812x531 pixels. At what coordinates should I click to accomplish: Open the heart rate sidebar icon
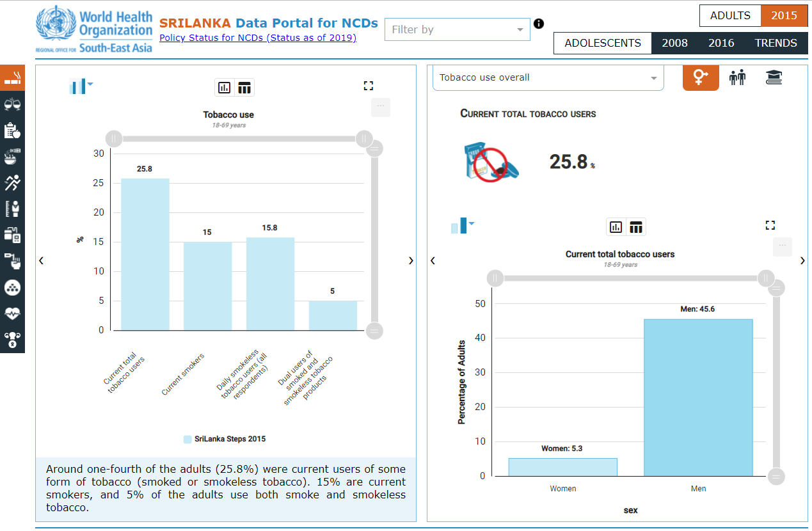point(12,313)
